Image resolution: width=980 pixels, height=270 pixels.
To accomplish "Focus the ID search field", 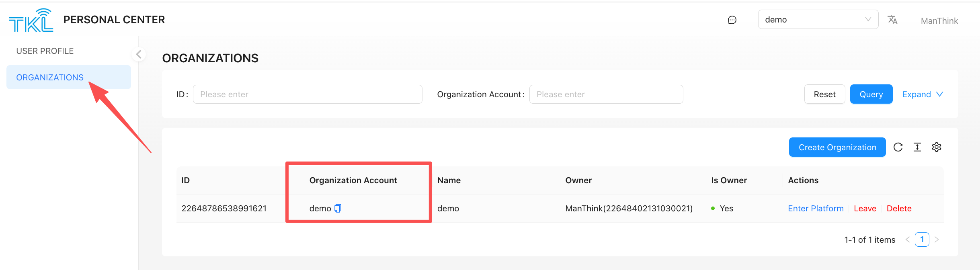I will pyautogui.click(x=307, y=94).
